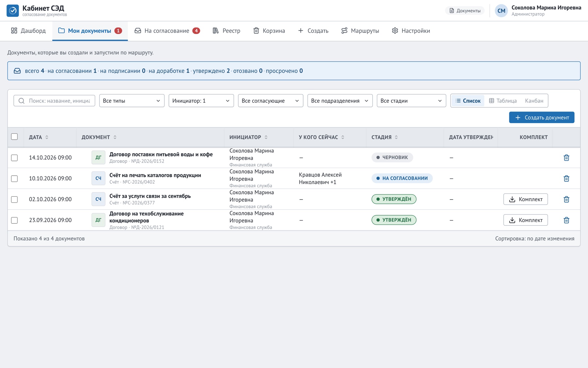This screenshot has height=368, width=588.
Task: Download Комплект for Счёт за услуги связи
Action: click(526, 199)
